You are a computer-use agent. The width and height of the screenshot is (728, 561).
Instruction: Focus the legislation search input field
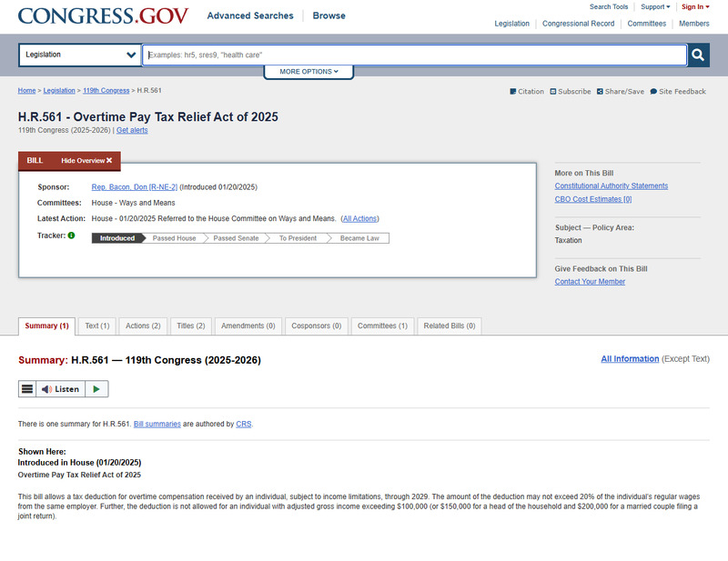tap(414, 55)
